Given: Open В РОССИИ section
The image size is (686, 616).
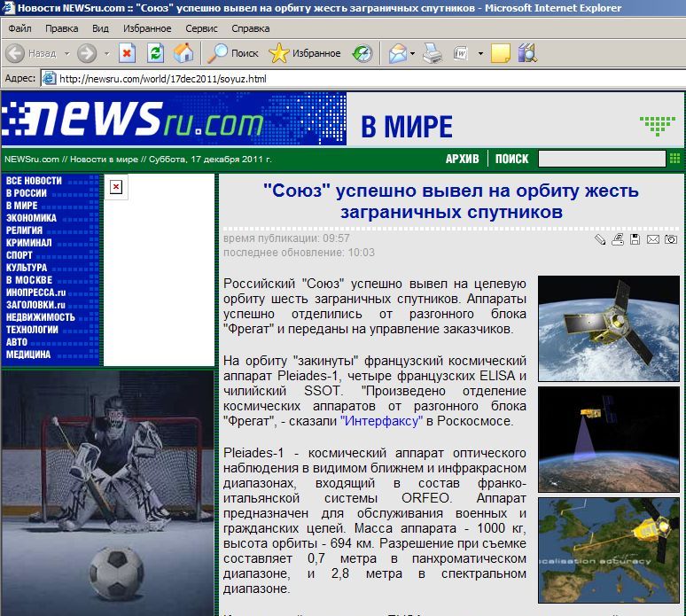Looking at the screenshot, I should (27, 193).
